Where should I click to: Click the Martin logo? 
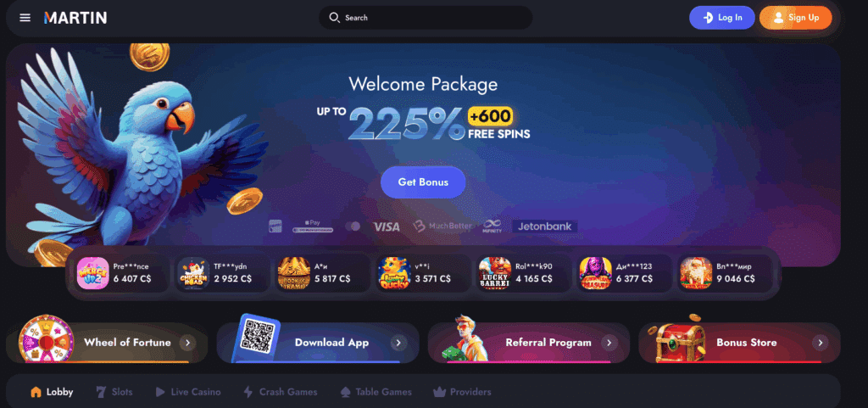point(75,18)
